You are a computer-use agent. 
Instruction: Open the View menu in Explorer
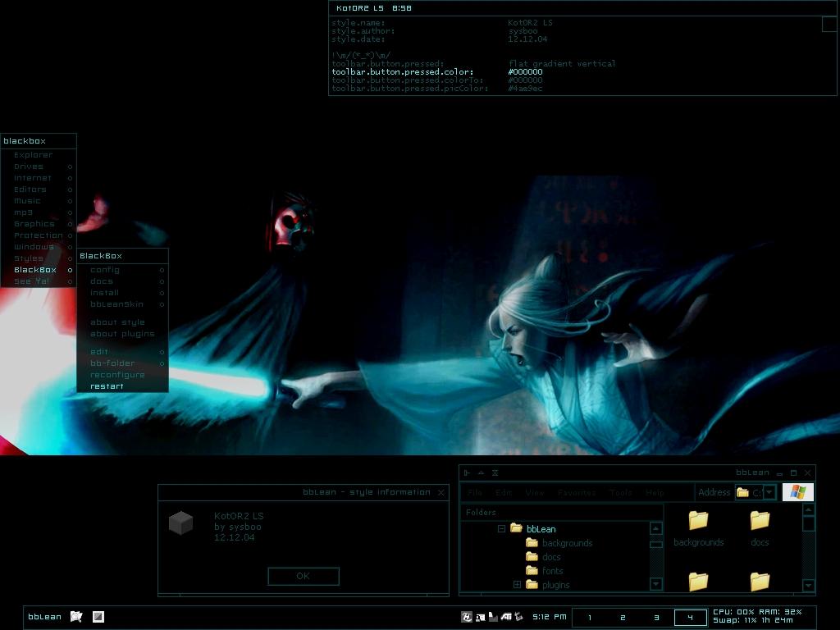(x=535, y=492)
